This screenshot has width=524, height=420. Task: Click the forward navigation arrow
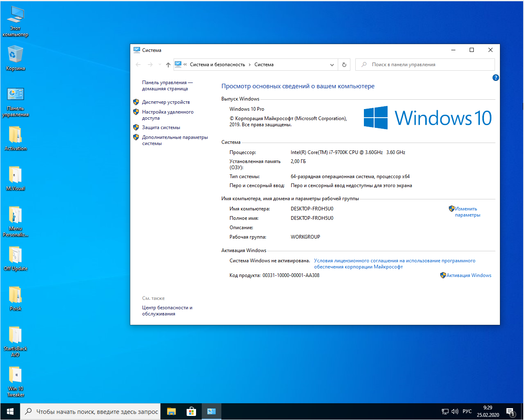(x=150, y=65)
